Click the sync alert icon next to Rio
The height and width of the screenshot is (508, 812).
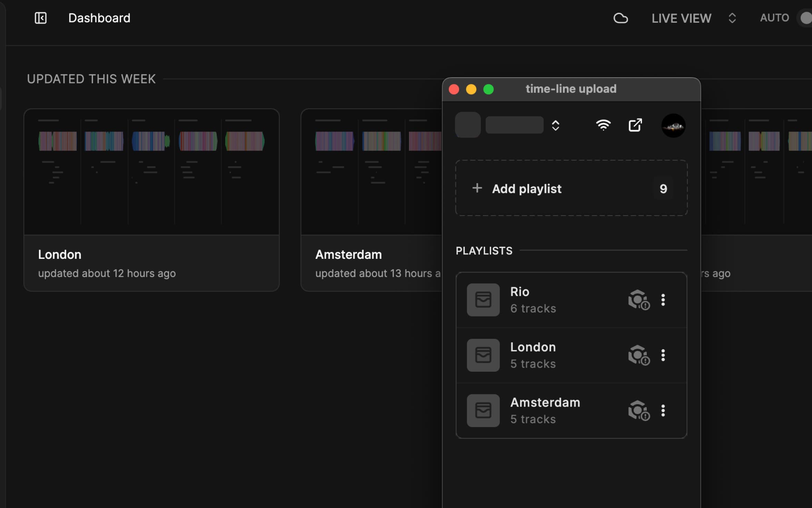click(639, 300)
